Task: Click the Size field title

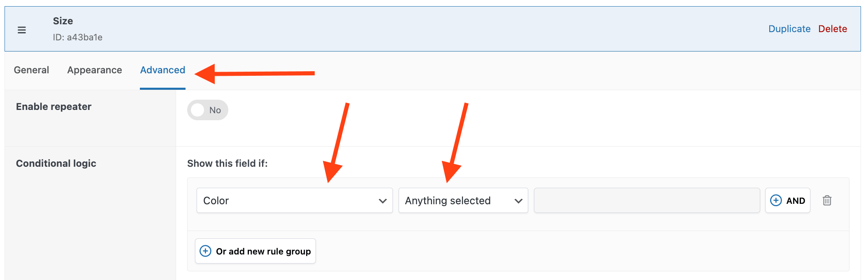Action: click(62, 21)
